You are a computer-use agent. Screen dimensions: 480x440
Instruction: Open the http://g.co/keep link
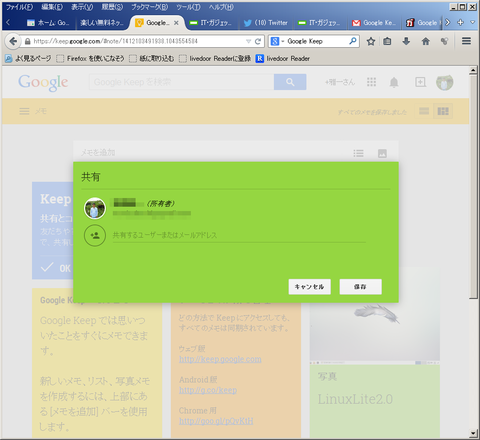coord(208,390)
